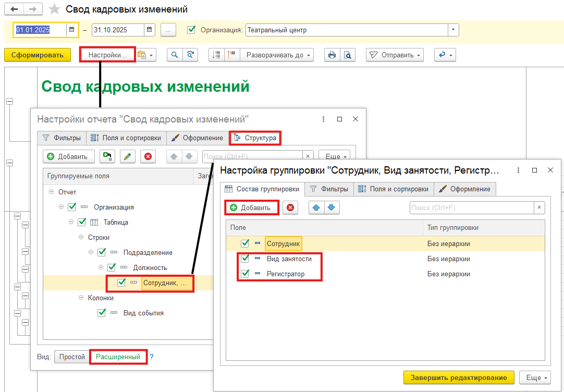
Task: Click Завершить редактирование button
Action: (x=459, y=377)
